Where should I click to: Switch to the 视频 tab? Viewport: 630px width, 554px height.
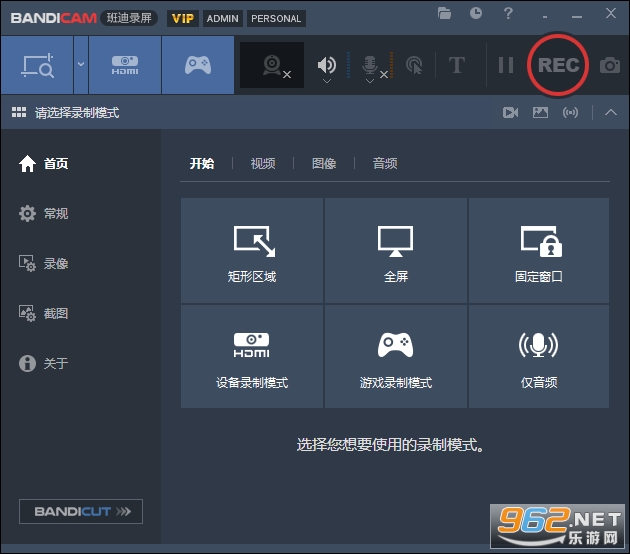coord(263,164)
